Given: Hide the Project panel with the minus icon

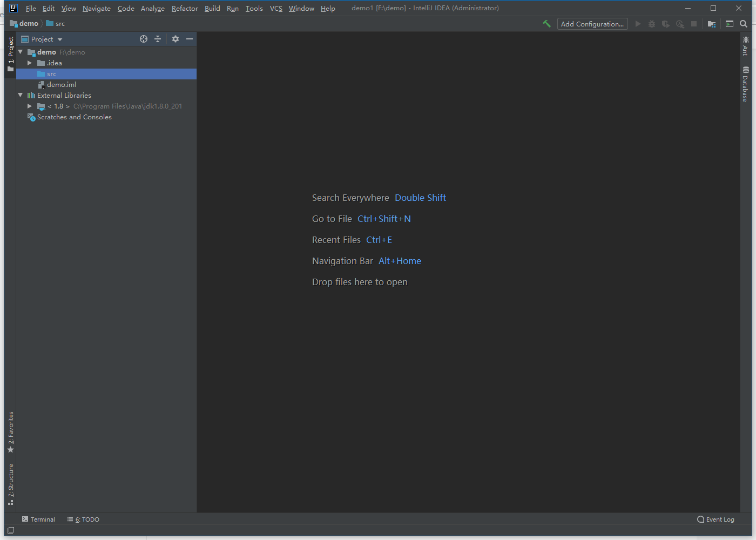Looking at the screenshot, I should (190, 39).
